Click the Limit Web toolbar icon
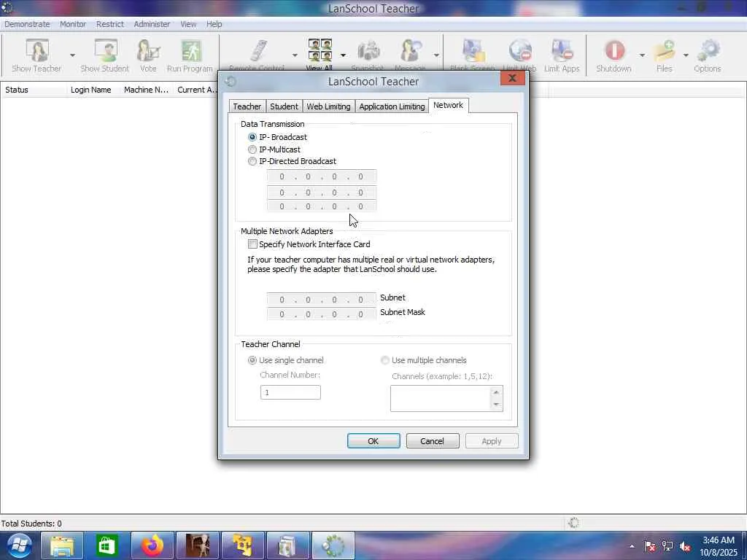The height and width of the screenshot is (560, 747). 519,50
